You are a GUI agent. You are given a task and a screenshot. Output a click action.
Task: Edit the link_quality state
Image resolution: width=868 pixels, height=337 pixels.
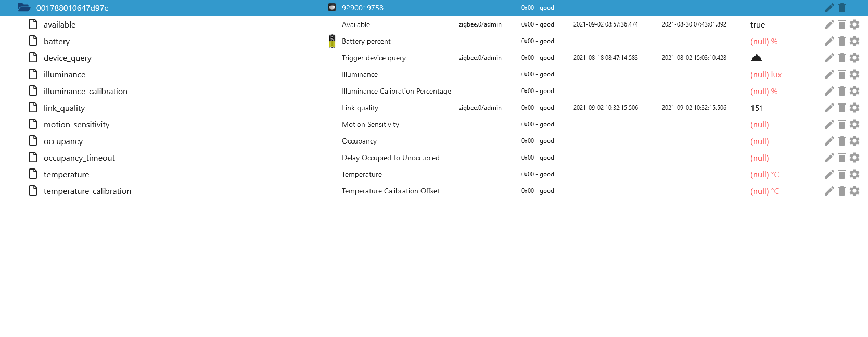829,108
